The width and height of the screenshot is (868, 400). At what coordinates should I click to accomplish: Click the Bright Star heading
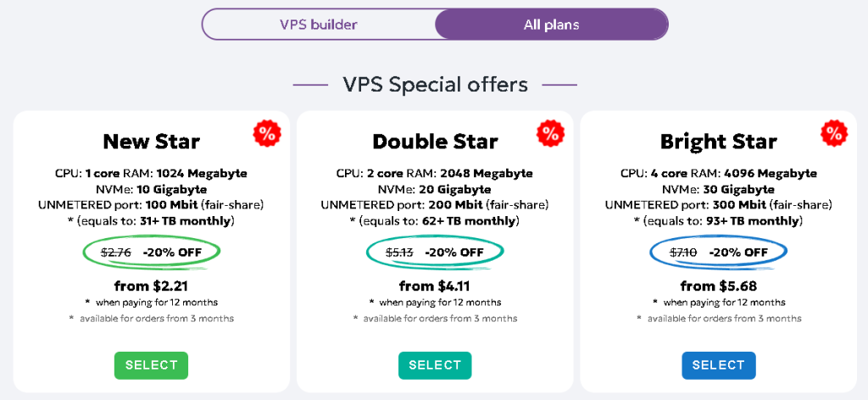coord(718,141)
